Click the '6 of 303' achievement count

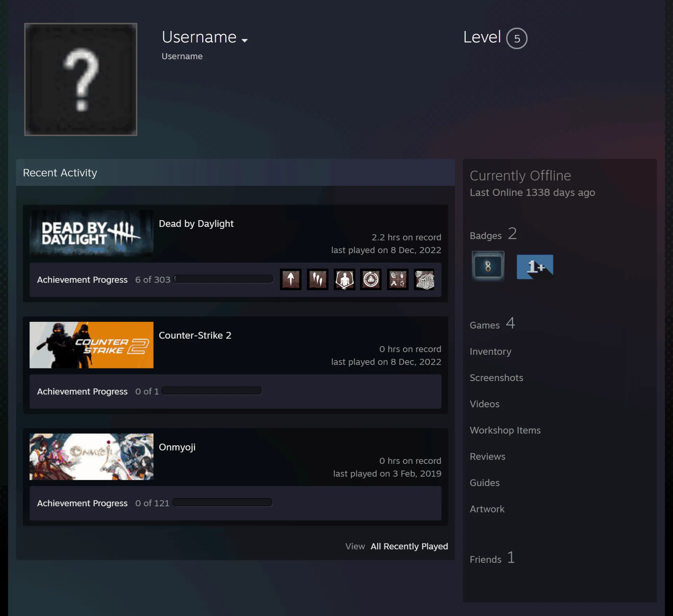(x=153, y=280)
